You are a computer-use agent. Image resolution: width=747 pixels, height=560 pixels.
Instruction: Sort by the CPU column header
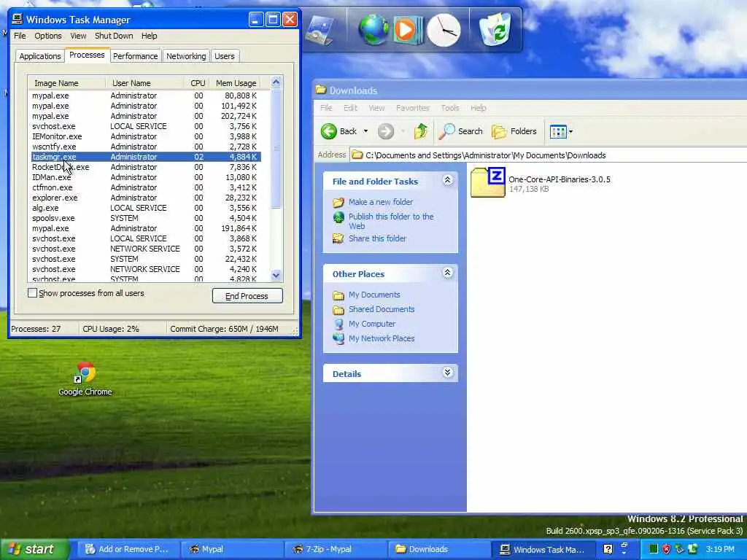click(x=197, y=83)
